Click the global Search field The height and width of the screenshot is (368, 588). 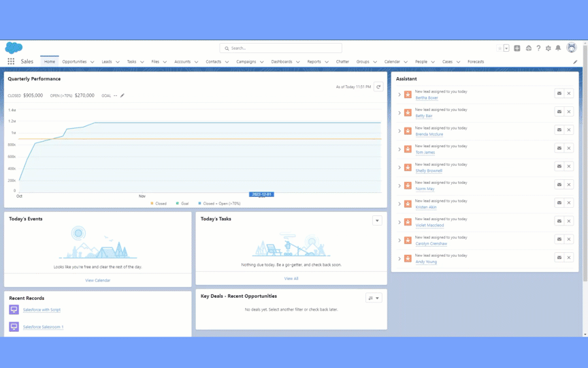(x=280, y=48)
